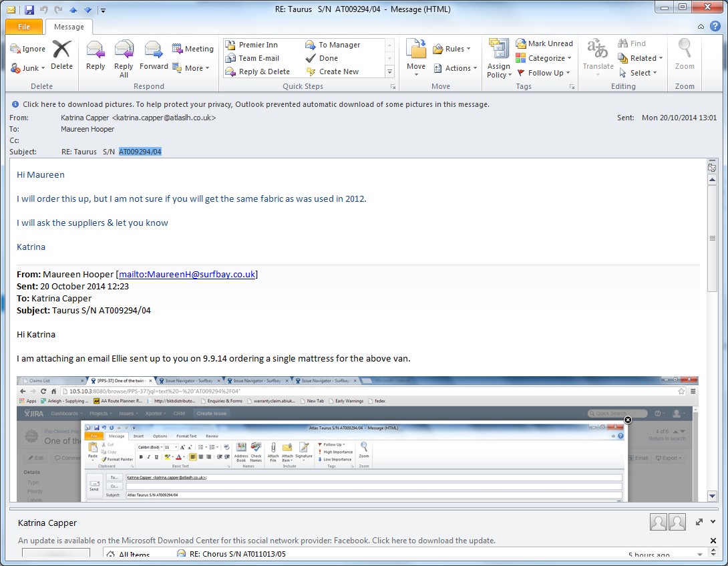Viewport: 728px width, 566px height.
Task: Click the Save icon in quick access toolbar
Action: 29,10
